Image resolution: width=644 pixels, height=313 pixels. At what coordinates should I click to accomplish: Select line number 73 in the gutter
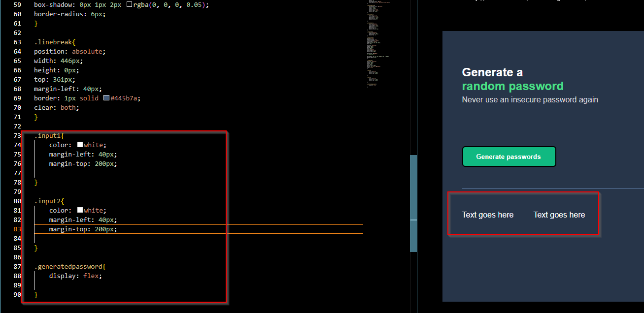point(17,135)
